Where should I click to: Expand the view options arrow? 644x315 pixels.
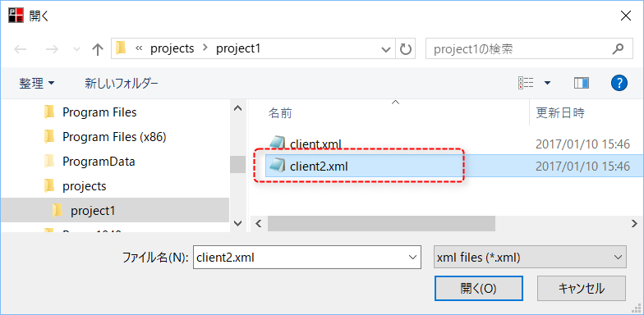pos(547,84)
